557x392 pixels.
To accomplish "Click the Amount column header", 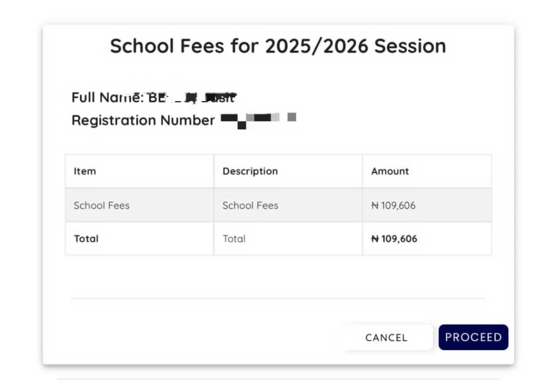I will (x=390, y=171).
